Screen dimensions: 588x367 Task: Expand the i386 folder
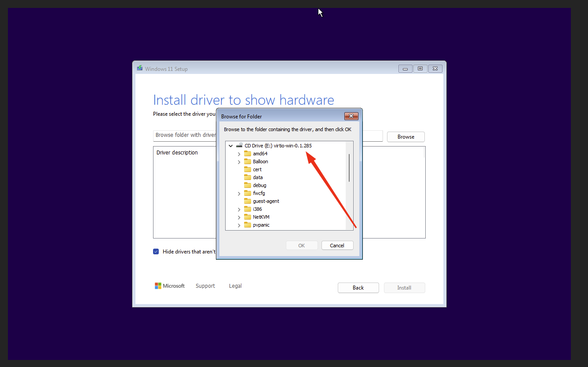[239, 209]
